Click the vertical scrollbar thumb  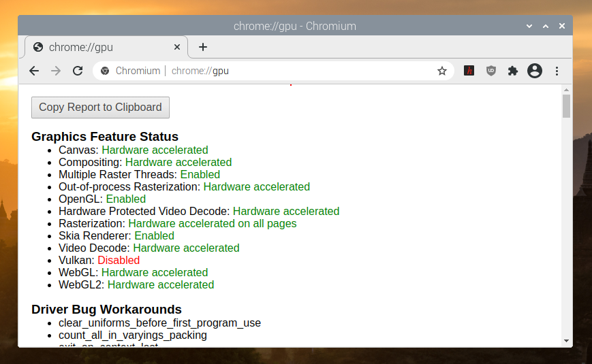point(566,106)
